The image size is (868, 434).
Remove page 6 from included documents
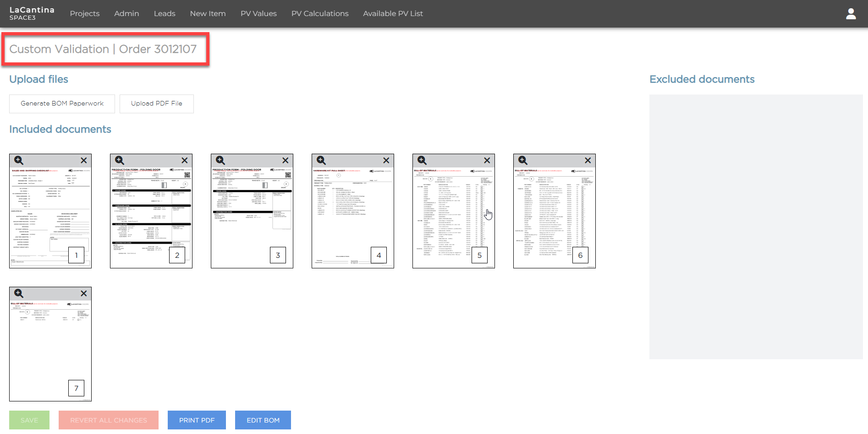588,160
